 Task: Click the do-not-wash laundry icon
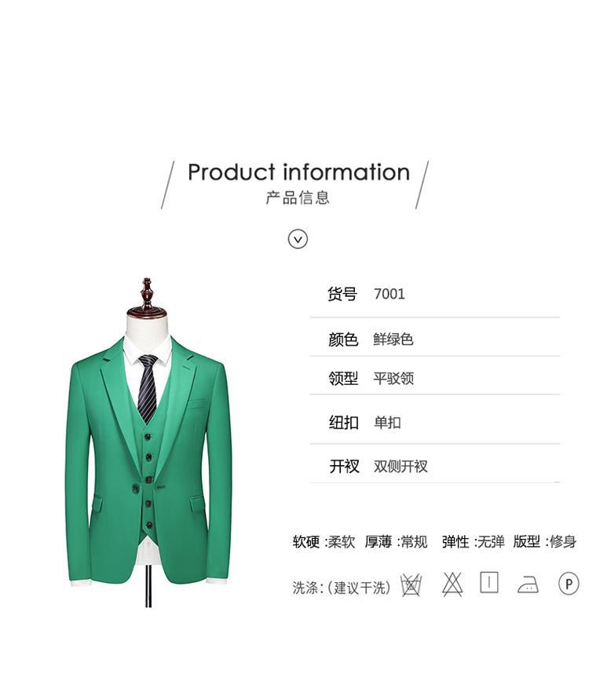411,585
